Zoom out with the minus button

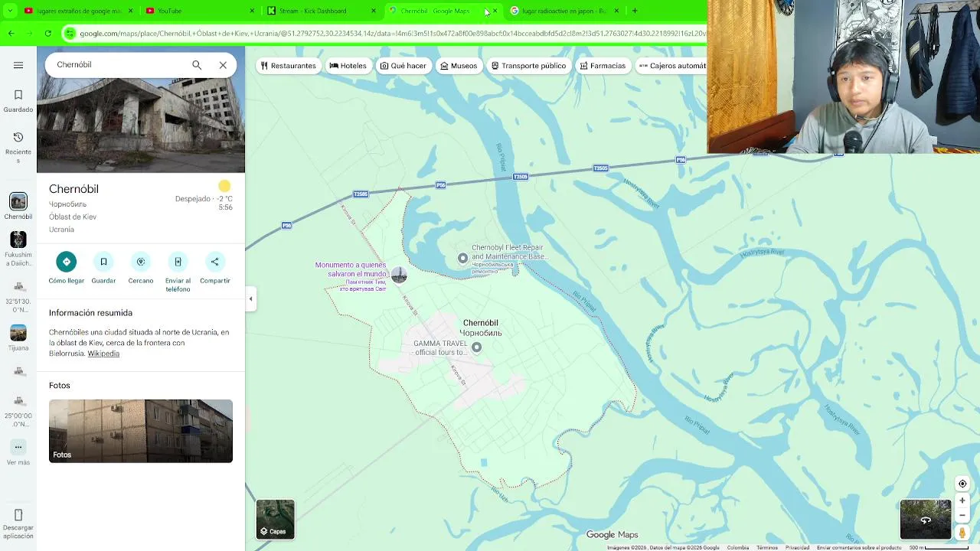[x=962, y=515]
